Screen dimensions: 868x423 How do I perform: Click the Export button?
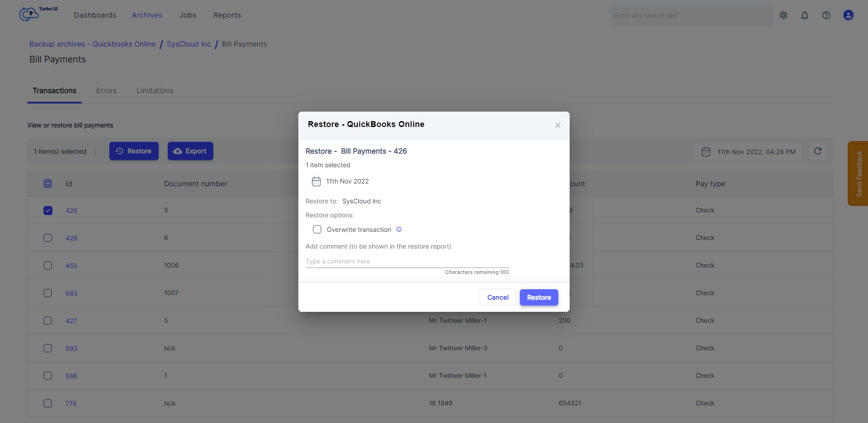[190, 151]
